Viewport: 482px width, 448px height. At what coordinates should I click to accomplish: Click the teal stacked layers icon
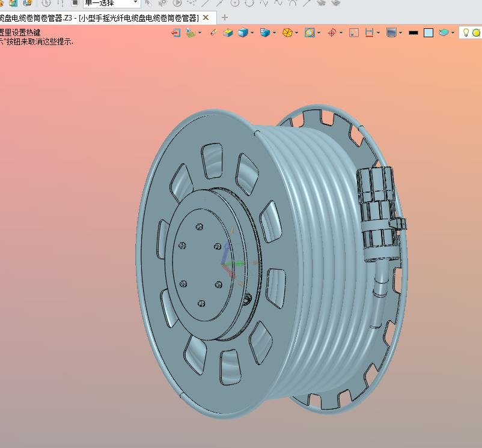coord(444,32)
